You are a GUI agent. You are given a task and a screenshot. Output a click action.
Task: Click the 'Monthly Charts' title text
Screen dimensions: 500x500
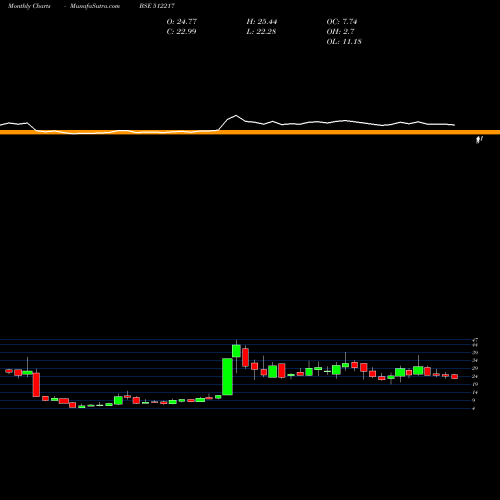pyautogui.click(x=29, y=6)
